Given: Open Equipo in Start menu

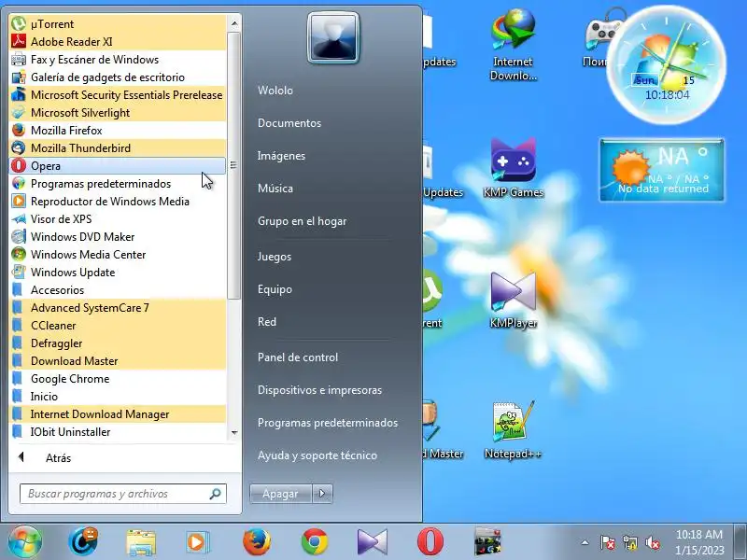Looking at the screenshot, I should click(x=275, y=289).
